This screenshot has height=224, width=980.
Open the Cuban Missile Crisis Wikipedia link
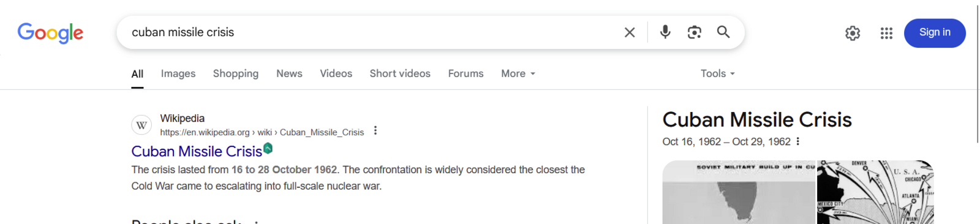197,151
